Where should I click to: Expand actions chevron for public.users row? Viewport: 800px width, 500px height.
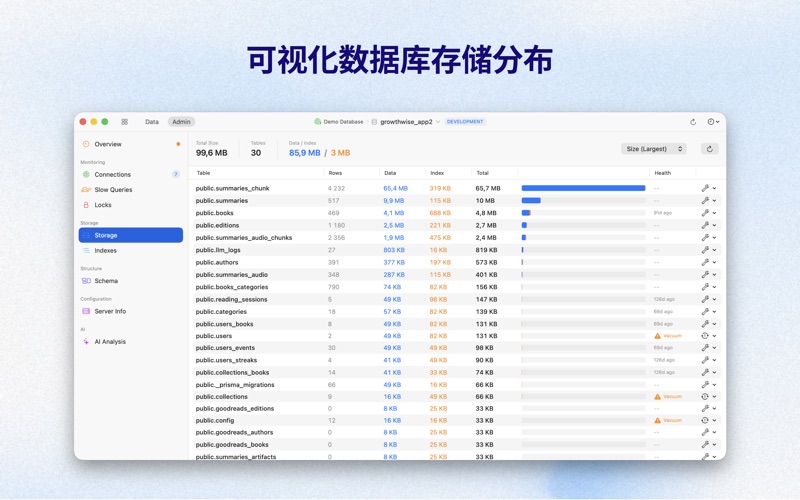point(715,336)
